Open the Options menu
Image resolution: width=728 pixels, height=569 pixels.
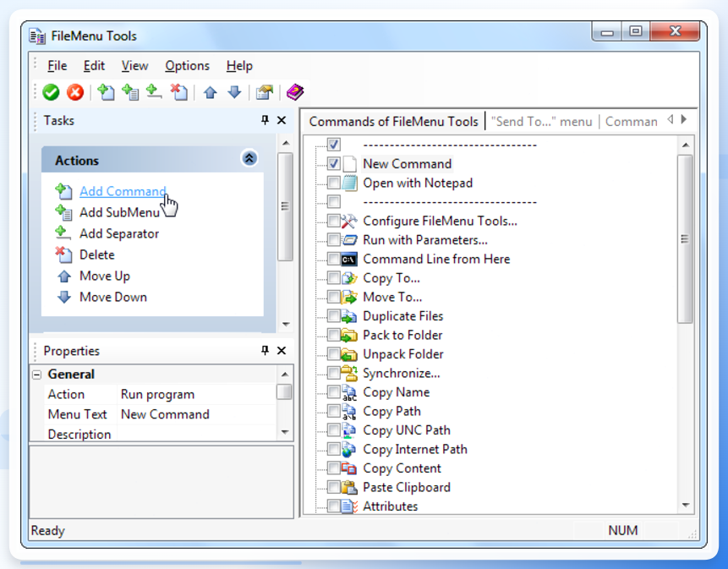(187, 66)
